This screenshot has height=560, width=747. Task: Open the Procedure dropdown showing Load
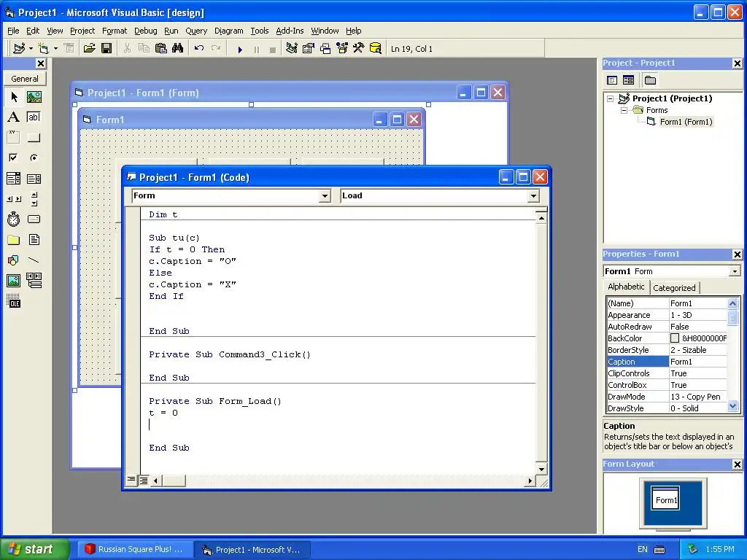(x=533, y=195)
